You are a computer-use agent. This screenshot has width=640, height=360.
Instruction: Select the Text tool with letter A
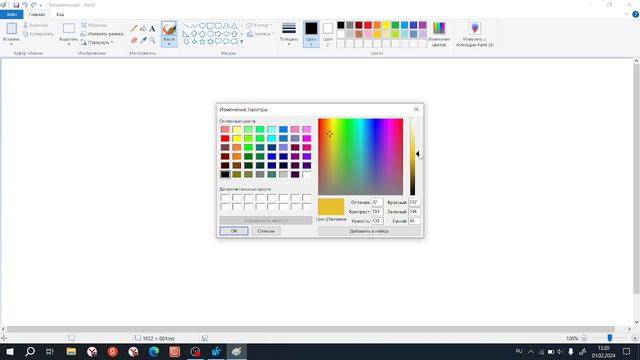152,29
